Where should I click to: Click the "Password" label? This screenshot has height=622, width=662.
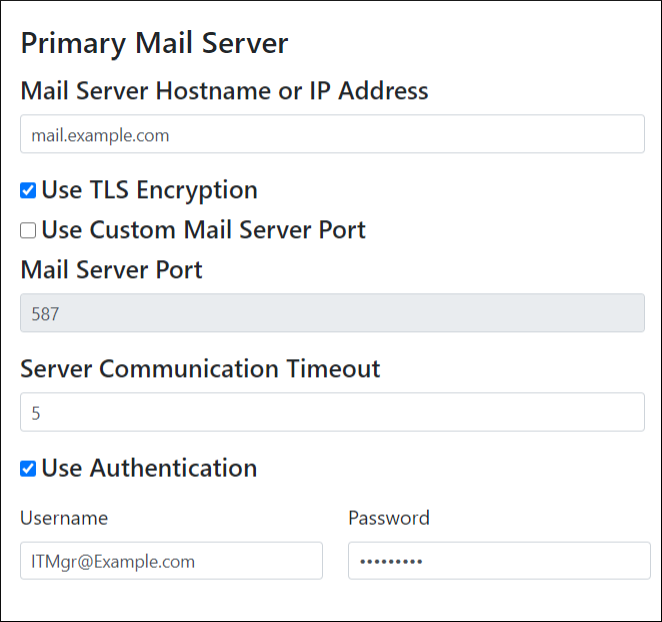[x=389, y=518]
